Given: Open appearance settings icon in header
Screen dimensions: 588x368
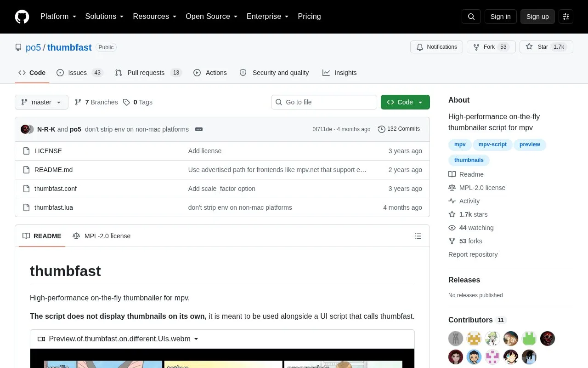Looking at the screenshot, I should pyautogui.click(x=566, y=17).
